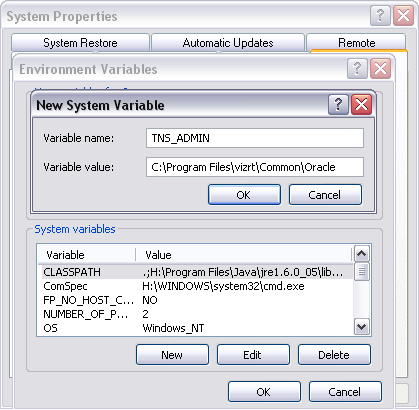The width and height of the screenshot is (419, 410).
Task: Click the up arrow of system variables scrollbar
Action: coord(362,254)
